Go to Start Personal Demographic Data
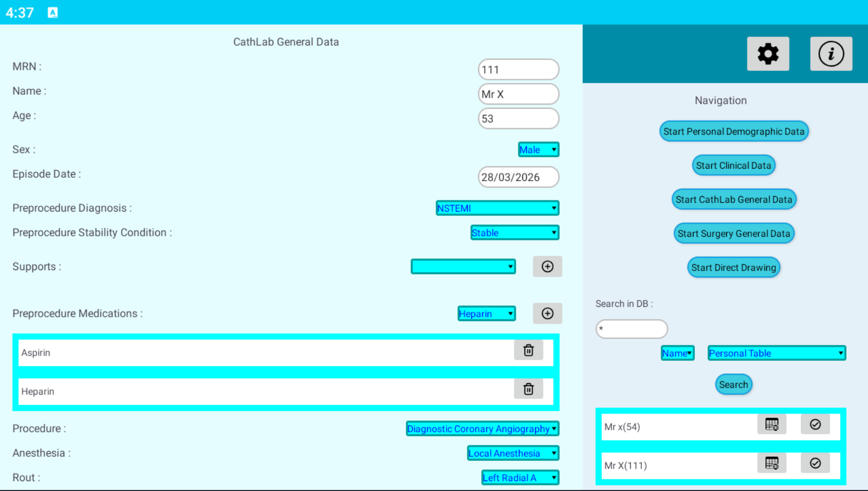Screen dimensions: 868x491 (734, 132)
